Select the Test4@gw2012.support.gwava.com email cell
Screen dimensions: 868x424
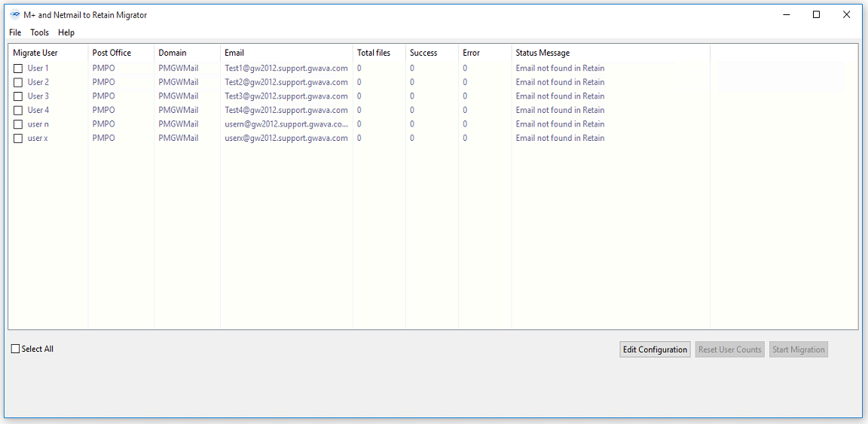pos(286,110)
